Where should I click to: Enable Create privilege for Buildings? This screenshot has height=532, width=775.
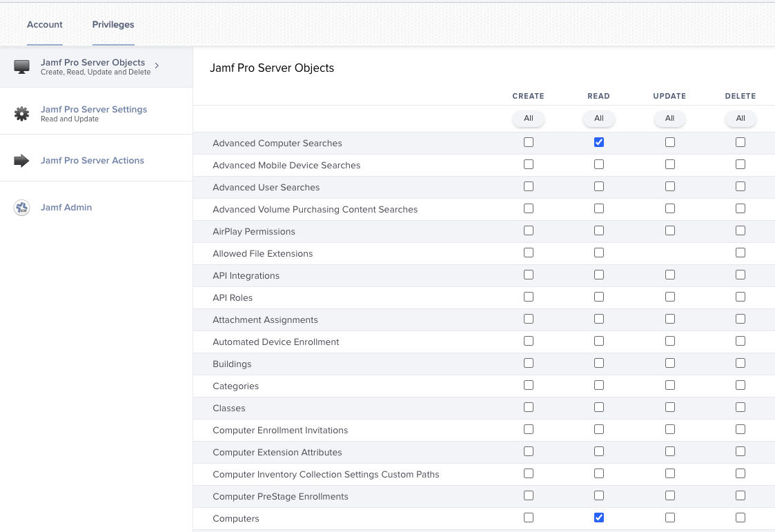point(528,362)
